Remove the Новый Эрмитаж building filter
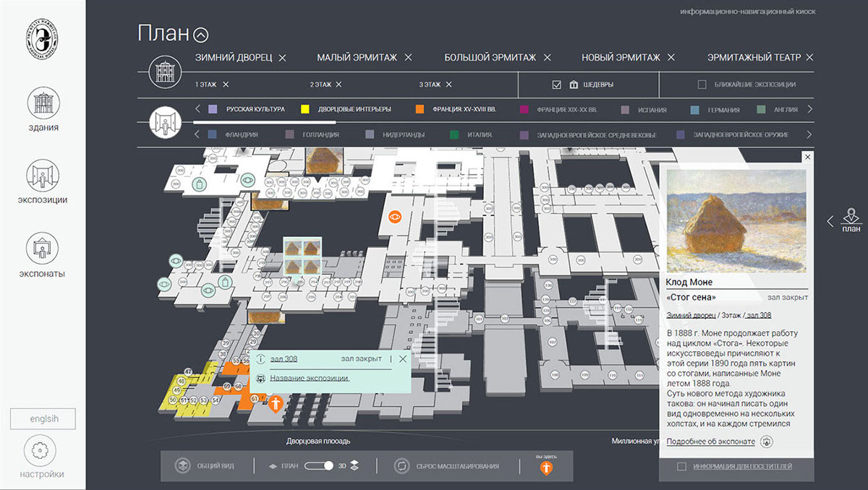This screenshot has width=868, height=490. tap(671, 58)
